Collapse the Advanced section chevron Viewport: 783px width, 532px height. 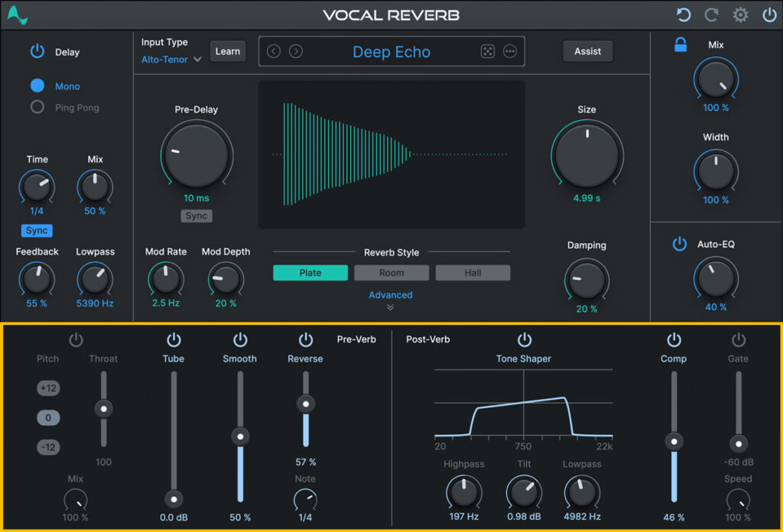click(x=391, y=307)
